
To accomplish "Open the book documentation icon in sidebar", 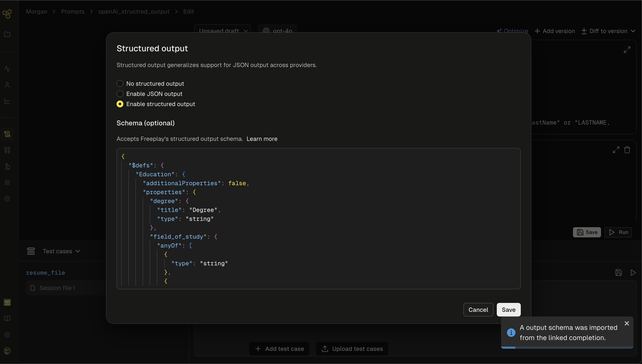I will 7,319.
